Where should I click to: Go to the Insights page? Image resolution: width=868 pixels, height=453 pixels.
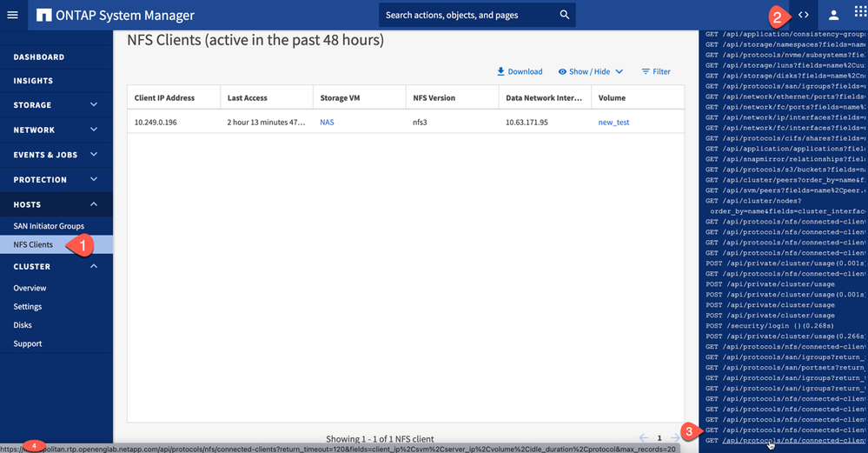pyautogui.click(x=33, y=81)
